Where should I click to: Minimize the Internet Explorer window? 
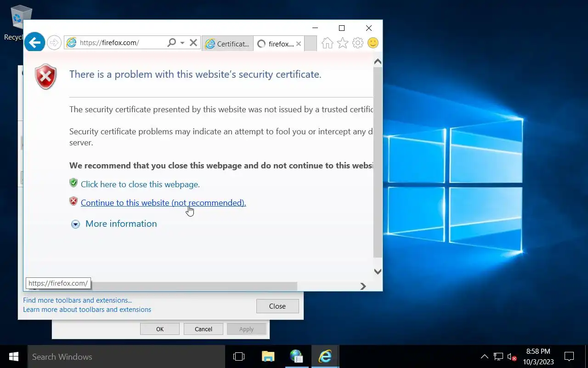point(315,28)
